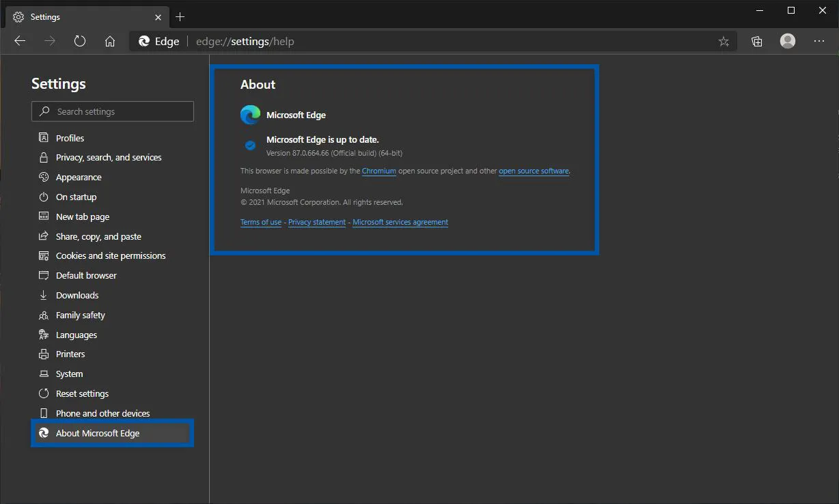This screenshot has height=504, width=839.
Task: Open the Privacy statement
Action: (x=316, y=222)
